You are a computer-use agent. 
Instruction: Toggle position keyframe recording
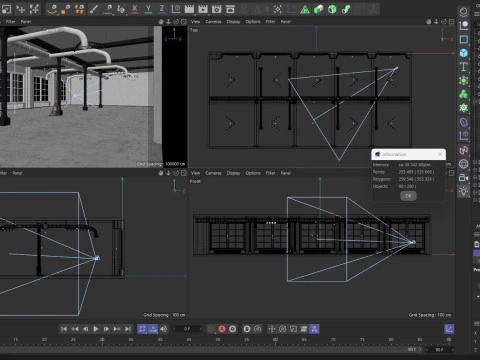pyautogui.click(x=272, y=329)
